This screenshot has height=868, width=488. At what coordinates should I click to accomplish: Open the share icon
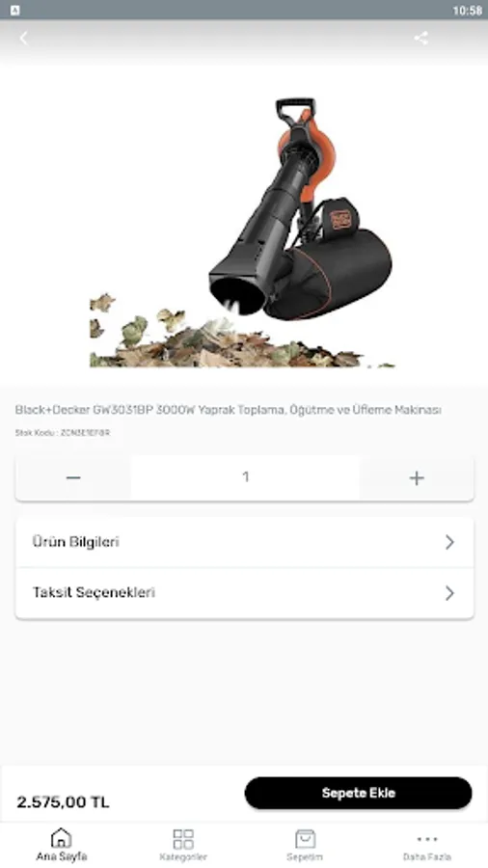(x=421, y=38)
